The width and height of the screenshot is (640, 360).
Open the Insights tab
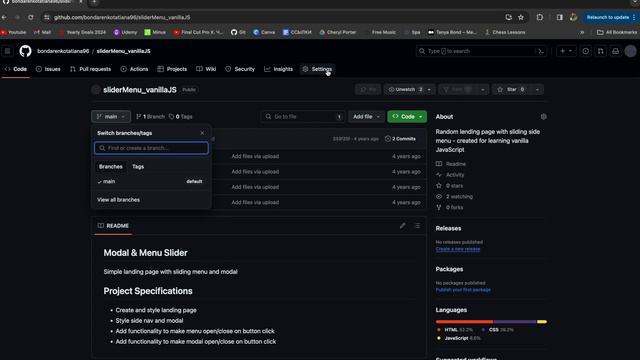278,69
